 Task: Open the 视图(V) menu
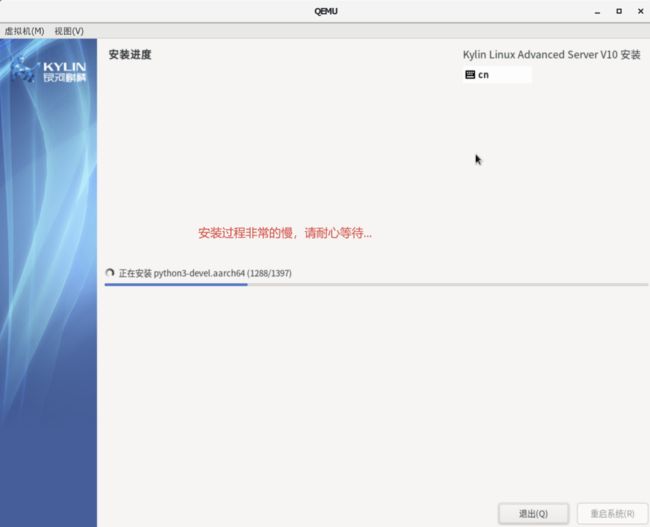(69, 31)
